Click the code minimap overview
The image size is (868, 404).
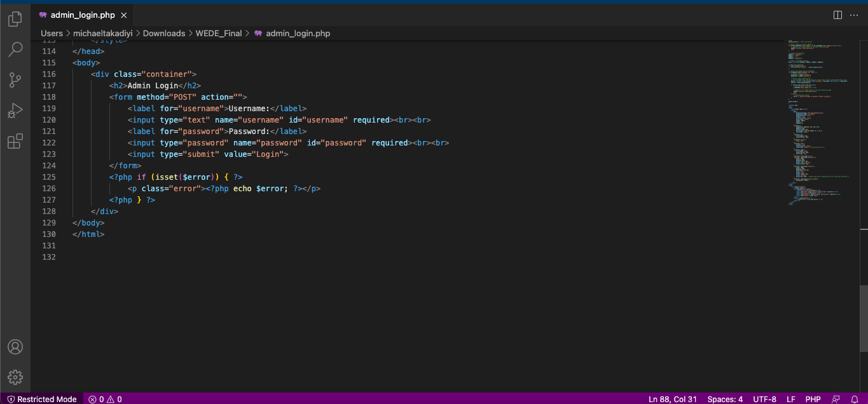[820, 123]
